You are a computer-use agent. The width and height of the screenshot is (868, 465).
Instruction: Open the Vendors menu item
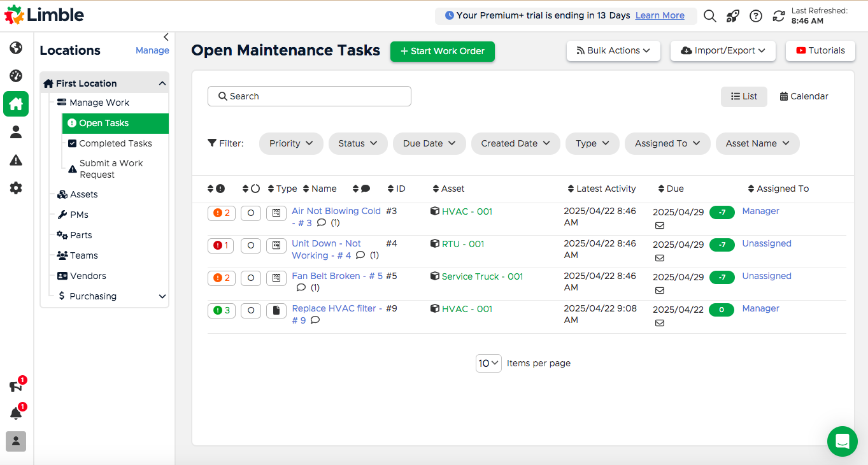[88, 276]
